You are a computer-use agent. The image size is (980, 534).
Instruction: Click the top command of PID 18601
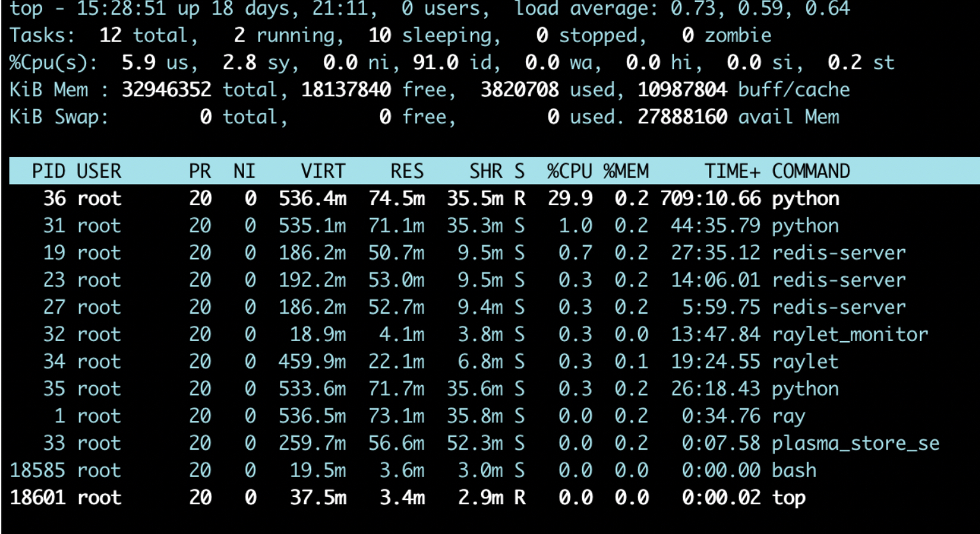789,498
